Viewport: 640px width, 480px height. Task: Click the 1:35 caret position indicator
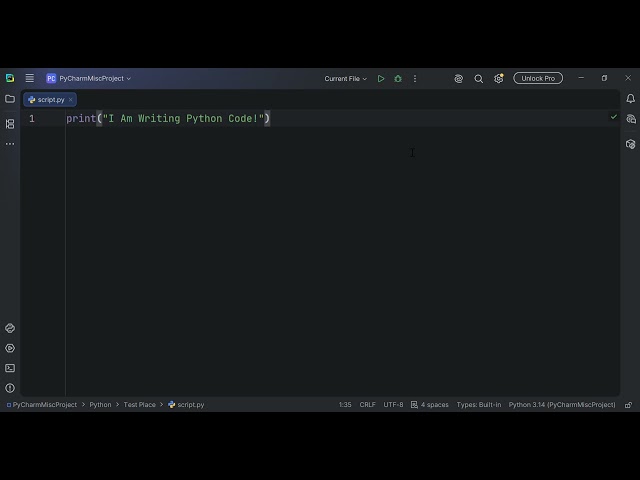point(345,404)
